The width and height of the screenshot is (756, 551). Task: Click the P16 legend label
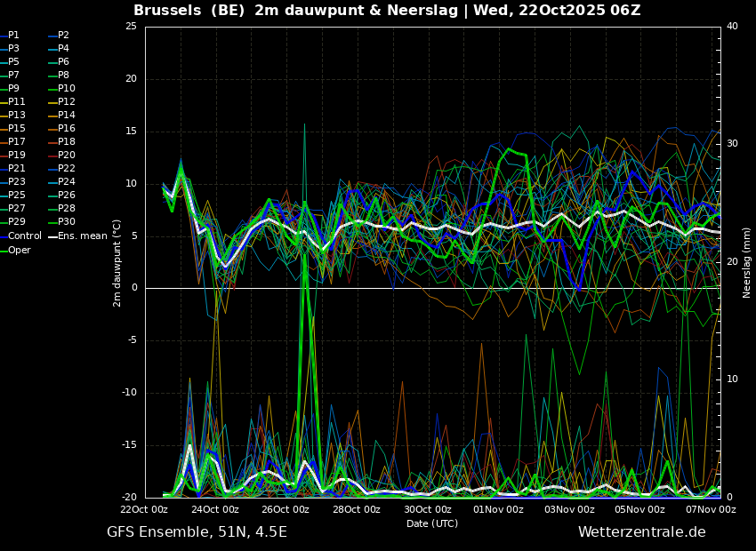tap(67, 129)
